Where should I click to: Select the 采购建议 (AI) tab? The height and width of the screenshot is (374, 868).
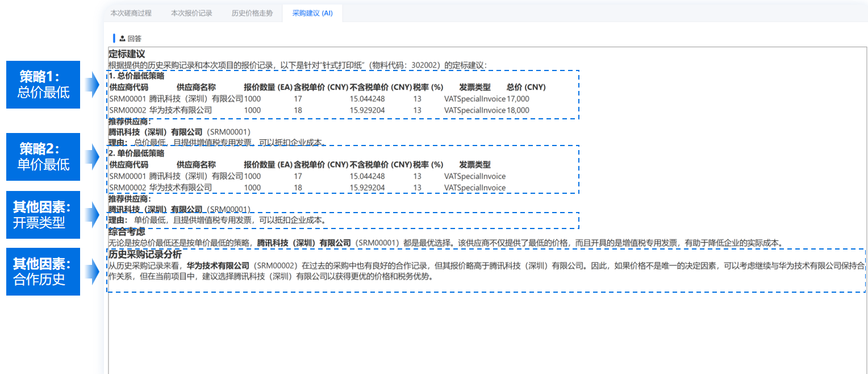click(312, 13)
